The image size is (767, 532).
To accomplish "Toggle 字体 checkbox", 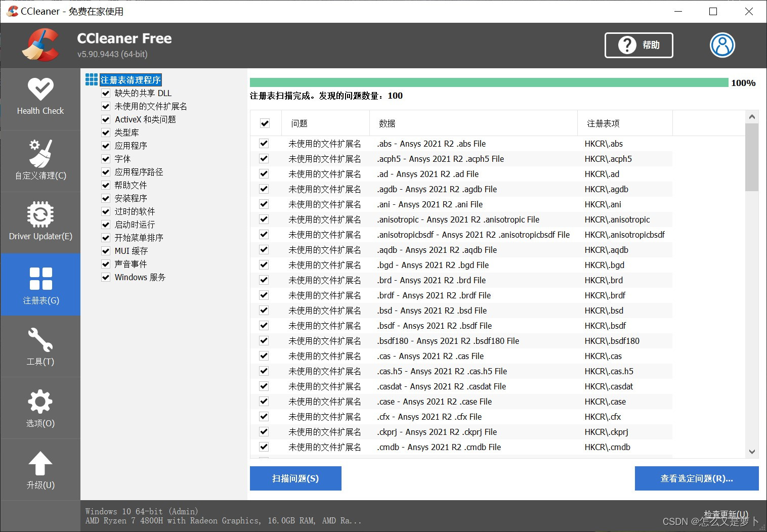I will tap(106, 159).
